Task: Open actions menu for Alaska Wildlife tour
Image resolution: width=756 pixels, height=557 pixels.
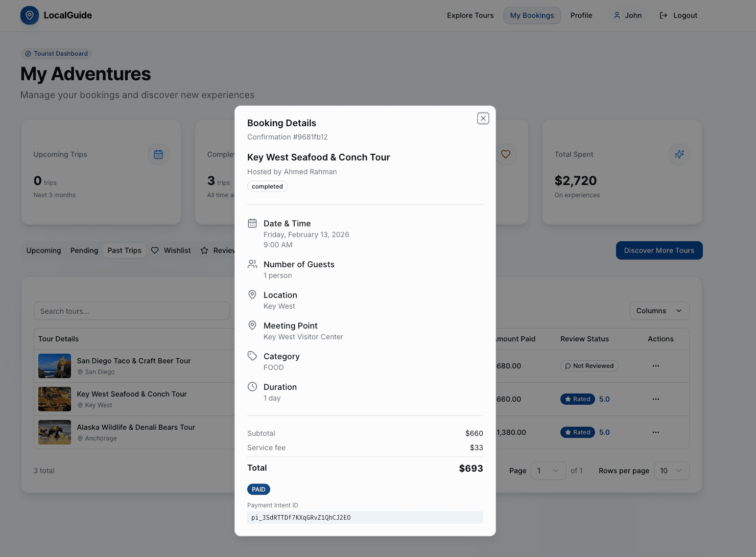Action: 655,432
